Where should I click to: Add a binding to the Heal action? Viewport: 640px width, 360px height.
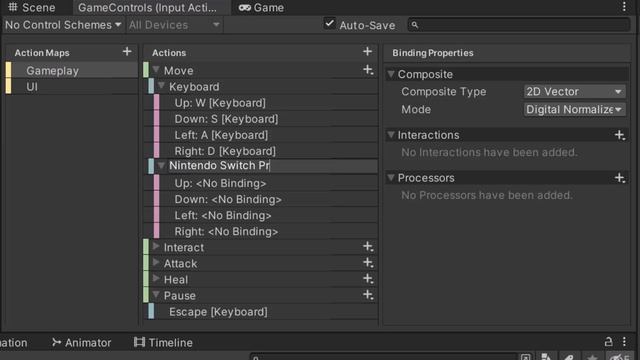point(368,279)
